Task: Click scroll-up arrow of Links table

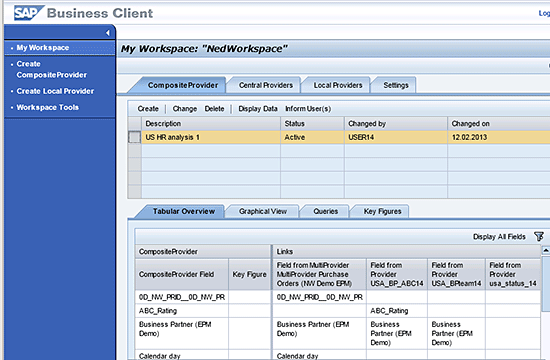Action: click(x=546, y=251)
